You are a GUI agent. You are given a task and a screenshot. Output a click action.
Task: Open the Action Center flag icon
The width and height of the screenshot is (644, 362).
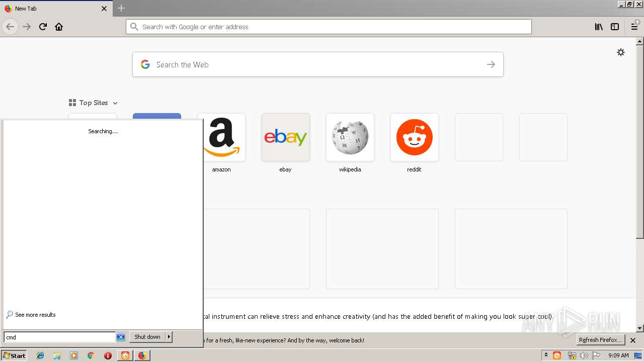click(596, 355)
